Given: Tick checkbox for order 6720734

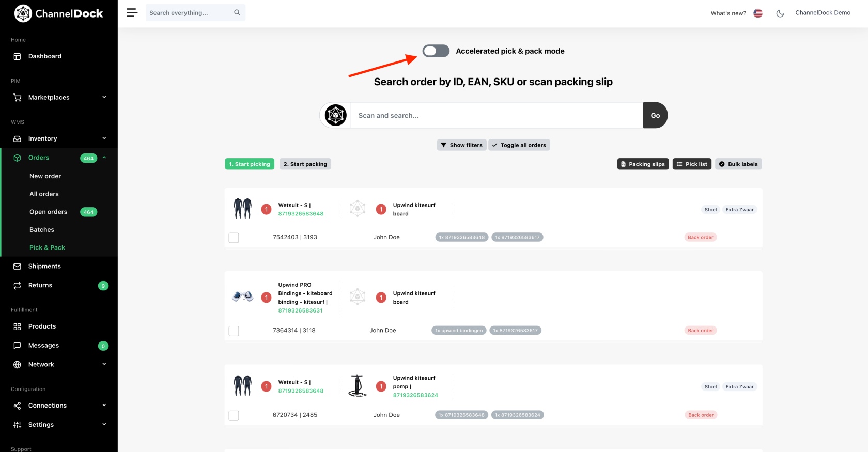Looking at the screenshot, I should (x=234, y=415).
